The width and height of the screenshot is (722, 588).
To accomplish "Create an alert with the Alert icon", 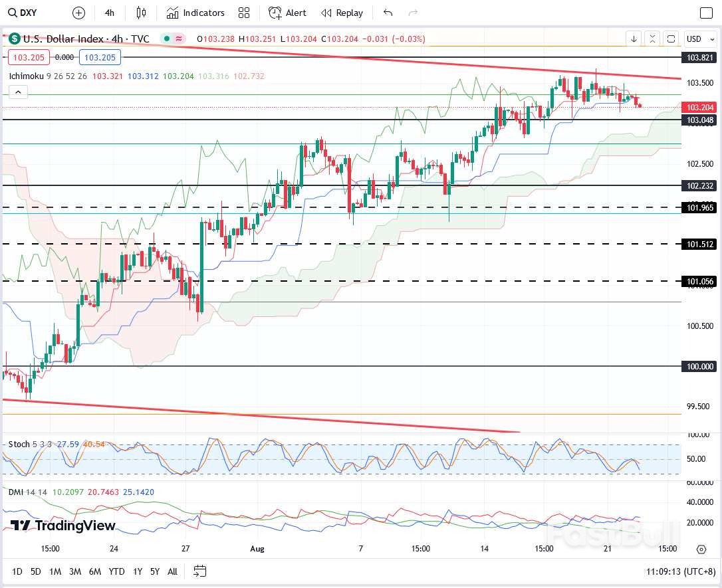I will tap(287, 13).
